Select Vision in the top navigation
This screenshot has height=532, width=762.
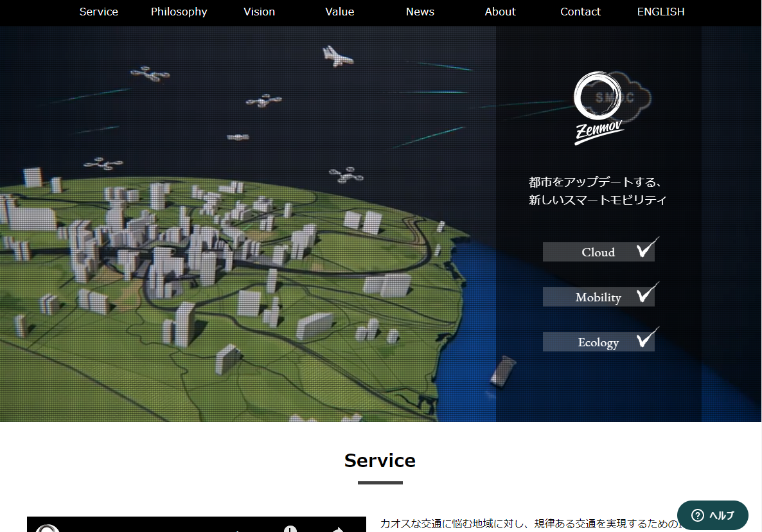260,12
